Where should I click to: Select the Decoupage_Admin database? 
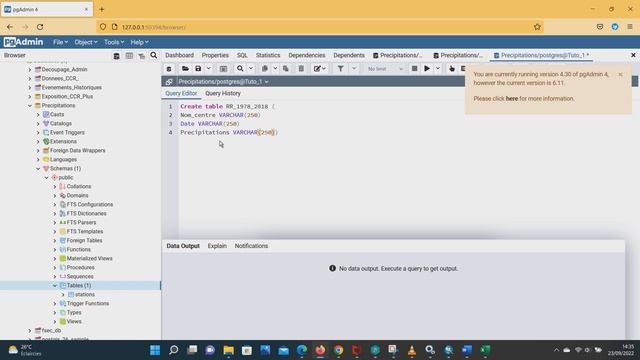[x=64, y=69]
